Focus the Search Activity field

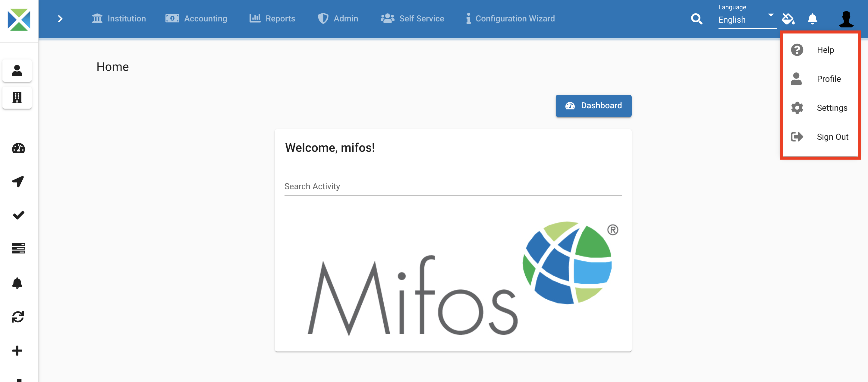[453, 186]
